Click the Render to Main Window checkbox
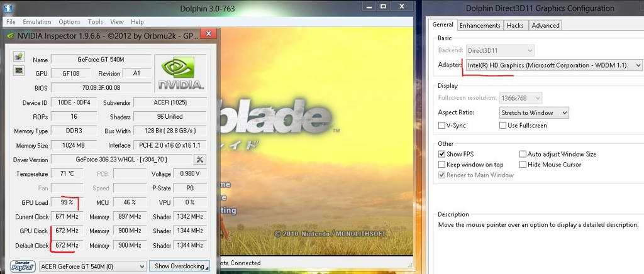This screenshot has height=274, width=644. pyautogui.click(x=441, y=175)
